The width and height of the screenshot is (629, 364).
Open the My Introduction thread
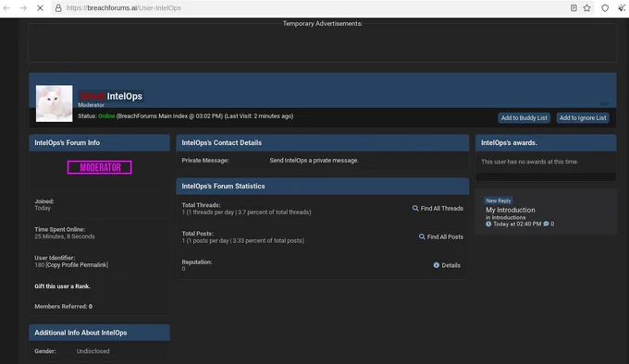pyautogui.click(x=511, y=210)
